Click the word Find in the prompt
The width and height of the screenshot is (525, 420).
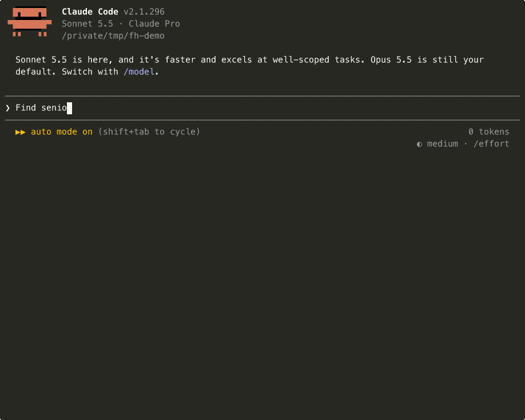(x=26, y=108)
